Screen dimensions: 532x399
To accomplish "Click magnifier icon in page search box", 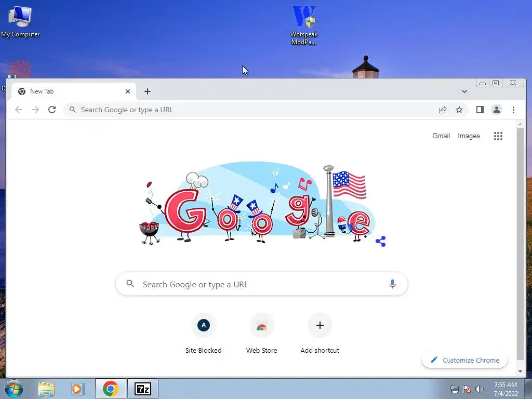I will (x=130, y=284).
